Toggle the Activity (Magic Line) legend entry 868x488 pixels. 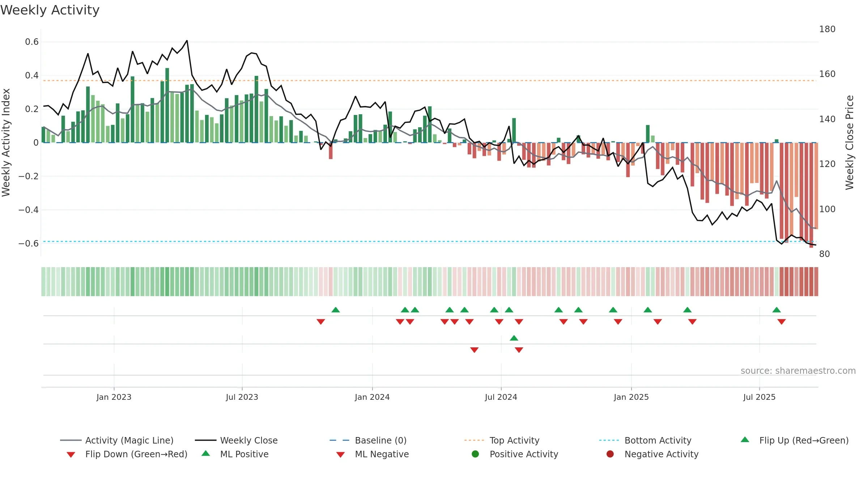pyautogui.click(x=117, y=440)
